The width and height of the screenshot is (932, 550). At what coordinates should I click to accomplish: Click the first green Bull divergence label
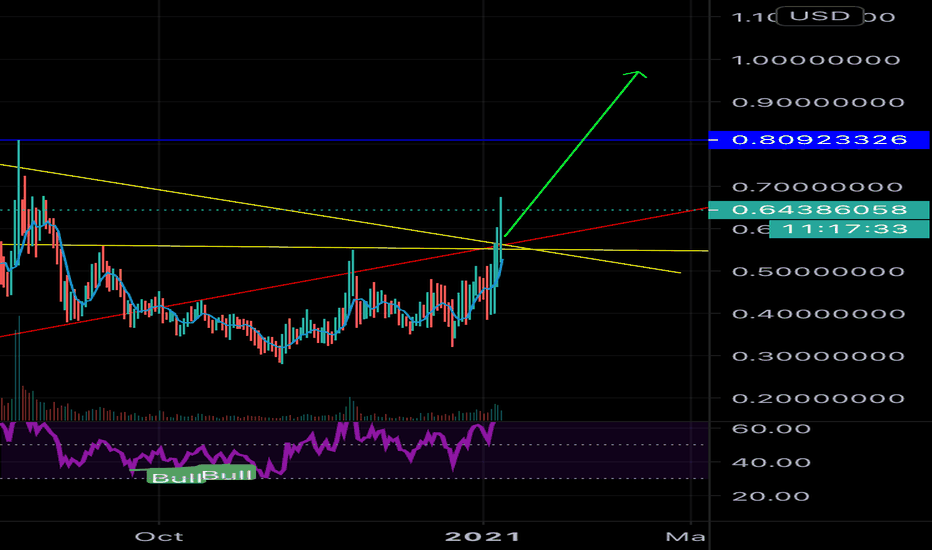pos(175,477)
